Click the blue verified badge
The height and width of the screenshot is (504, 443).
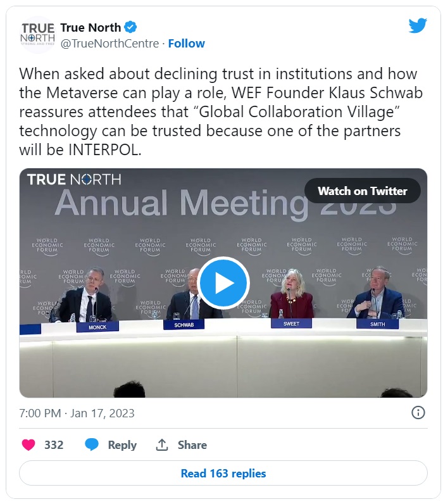tap(130, 27)
